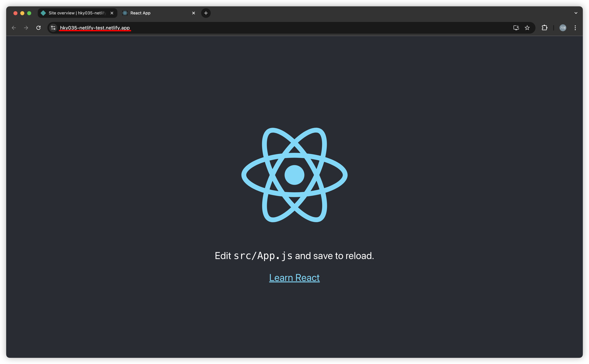Maximize the window with green button

[29, 13]
